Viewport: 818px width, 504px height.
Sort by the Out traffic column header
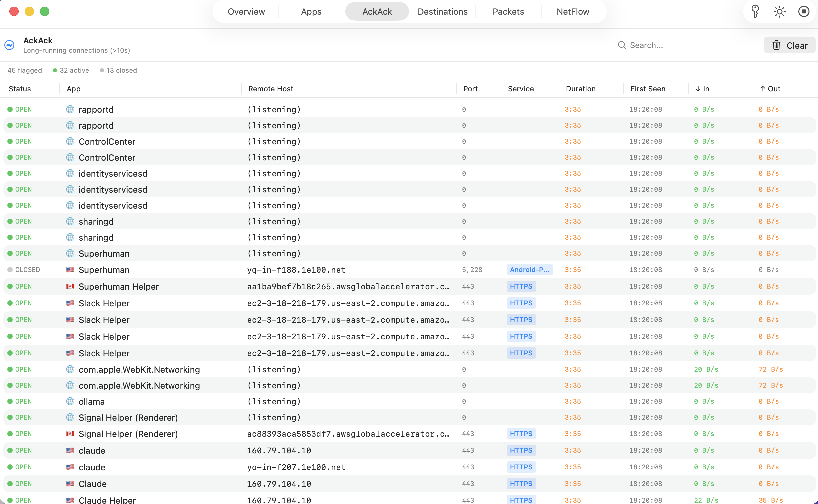pos(770,89)
